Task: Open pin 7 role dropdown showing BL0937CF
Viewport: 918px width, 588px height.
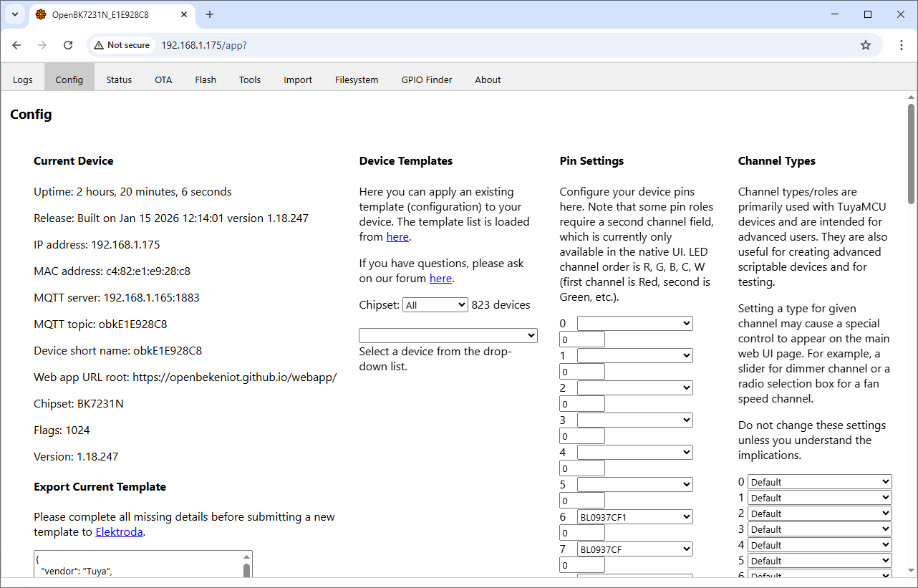Action: [634, 549]
